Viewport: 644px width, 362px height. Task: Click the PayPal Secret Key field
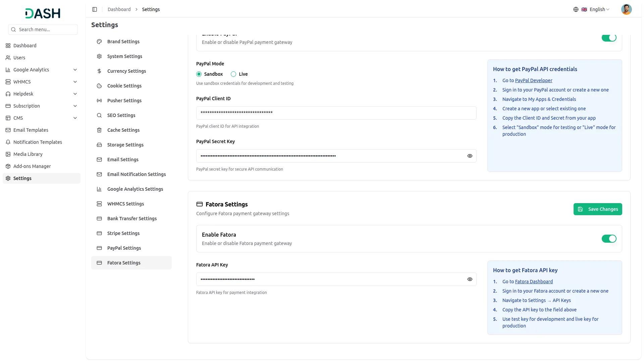pyautogui.click(x=336, y=156)
